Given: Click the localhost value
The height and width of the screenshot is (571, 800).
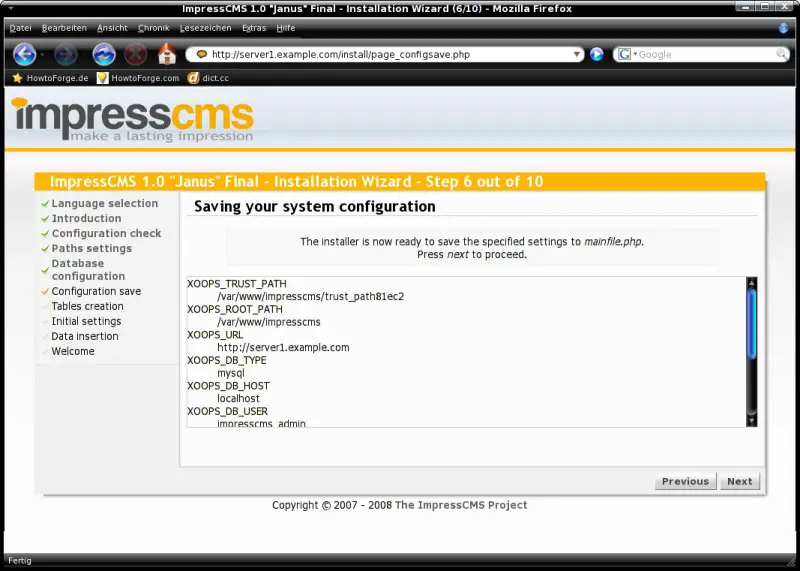Looking at the screenshot, I should point(238,399).
